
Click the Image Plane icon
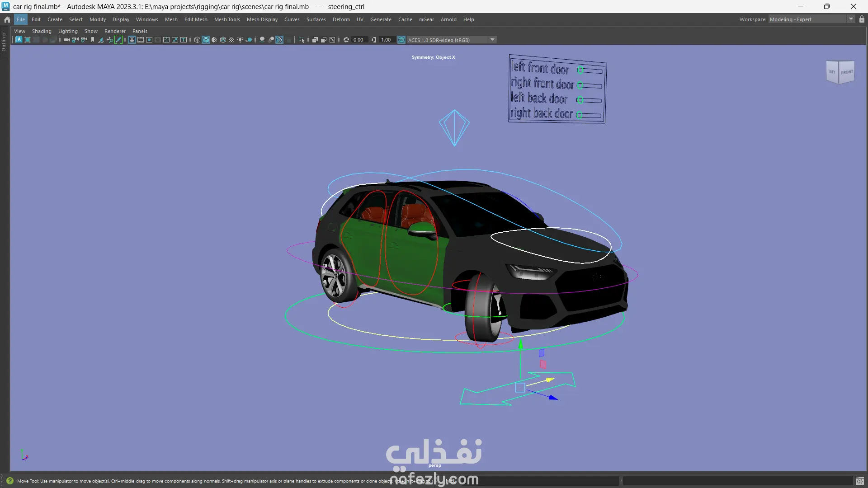pos(101,40)
